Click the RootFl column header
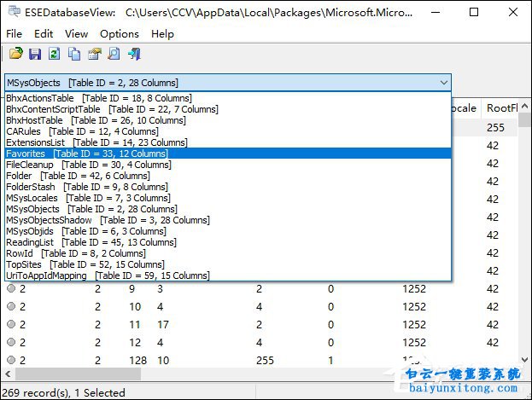Viewport: 532px width, 400px height. pos(500,108)
